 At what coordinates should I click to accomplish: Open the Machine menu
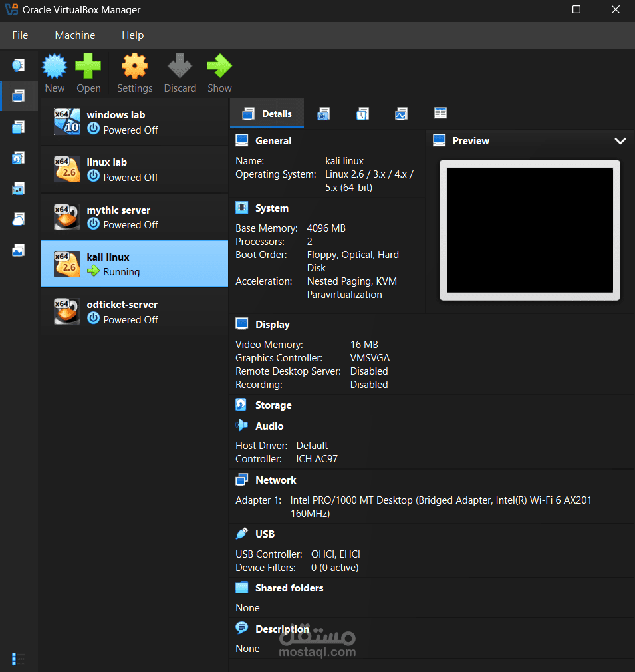click(x=75, y=35)
